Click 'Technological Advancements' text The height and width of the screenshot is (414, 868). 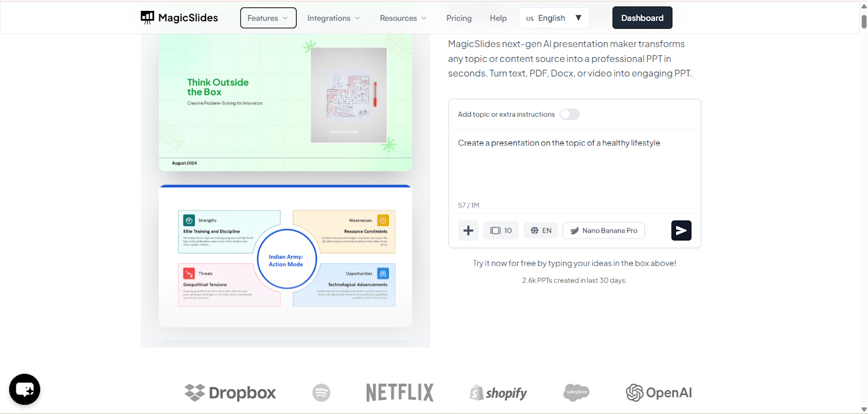(x=358, y=284)
